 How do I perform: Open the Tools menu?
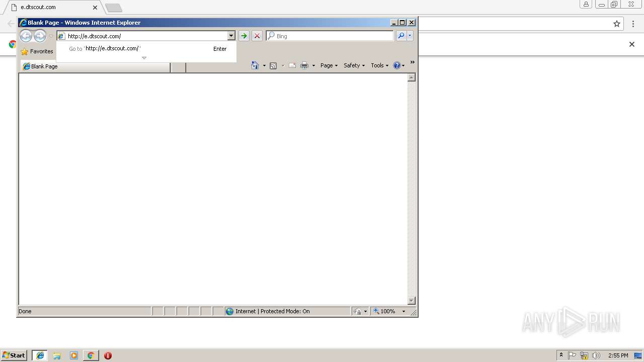pos(380,65)
